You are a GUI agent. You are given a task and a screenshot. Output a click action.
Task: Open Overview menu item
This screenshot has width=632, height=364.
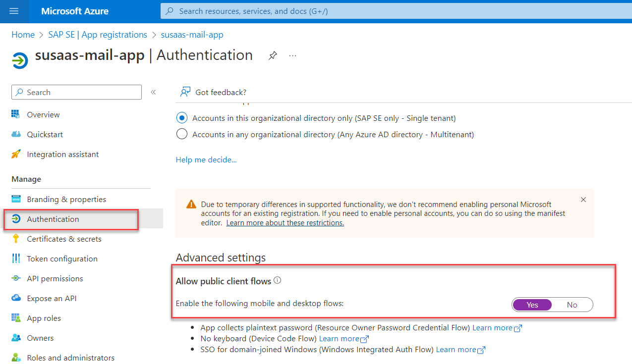pyautogui.click(x=43, y=114)
